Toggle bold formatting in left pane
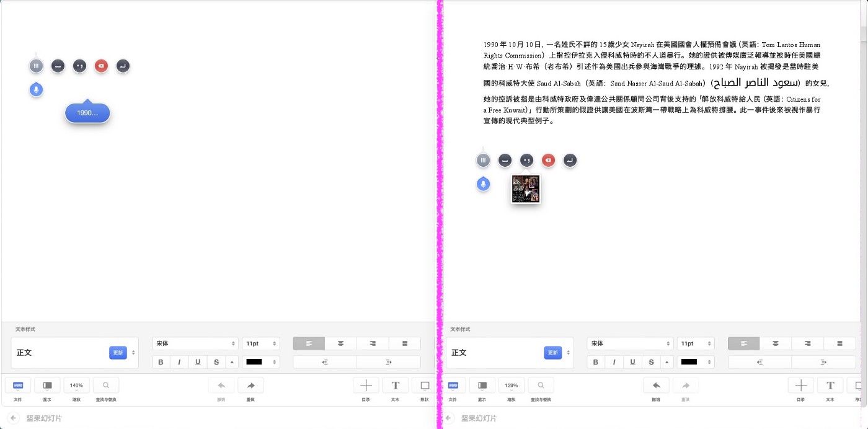868x429 pixels. pyautogui.click(x=161, y=362)
